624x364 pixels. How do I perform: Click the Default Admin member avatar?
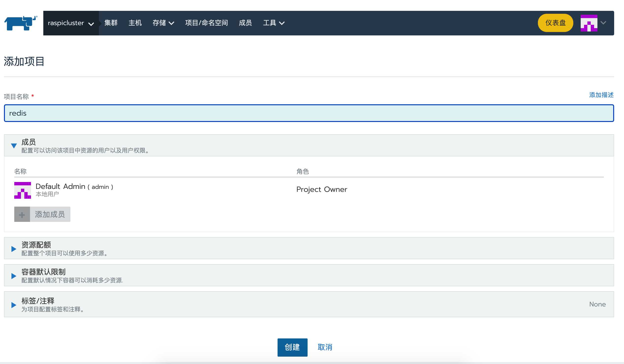click(x=23, y=190)
